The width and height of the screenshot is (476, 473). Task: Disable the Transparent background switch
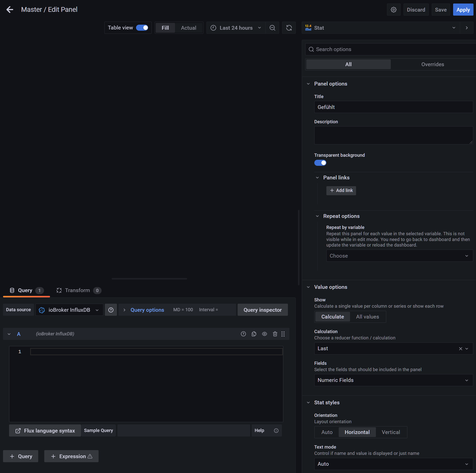[x=320, y=163]
